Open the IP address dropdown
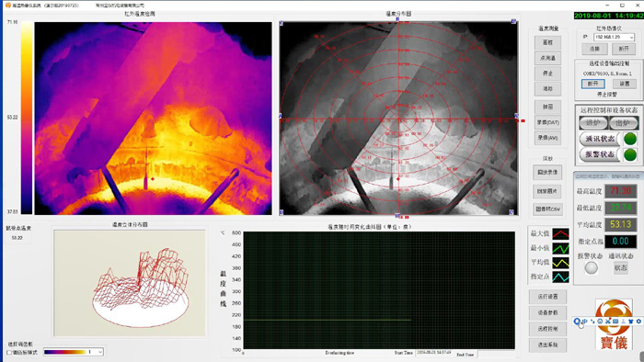The image size is (644, 362). 631,38
